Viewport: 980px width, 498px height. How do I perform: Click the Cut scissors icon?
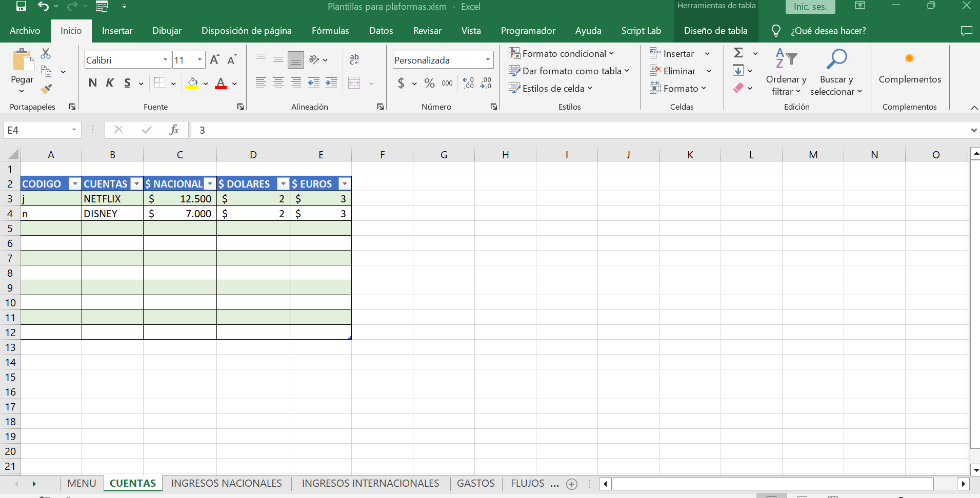click(x=46, y=53)
